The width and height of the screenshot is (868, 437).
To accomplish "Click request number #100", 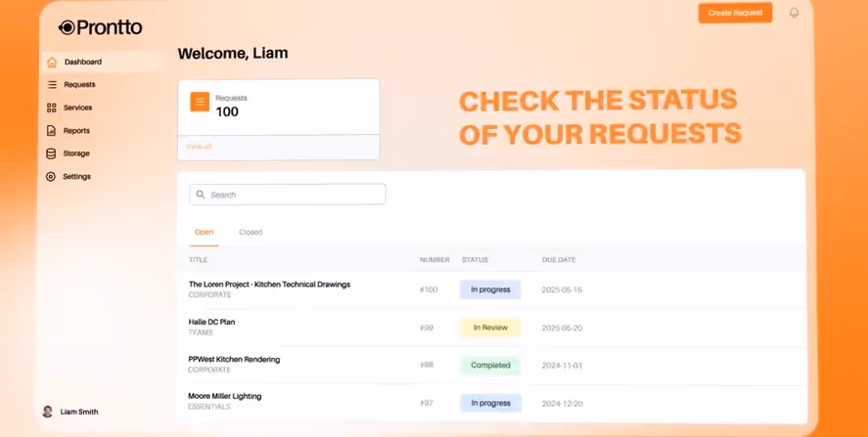I will (429, 289).
